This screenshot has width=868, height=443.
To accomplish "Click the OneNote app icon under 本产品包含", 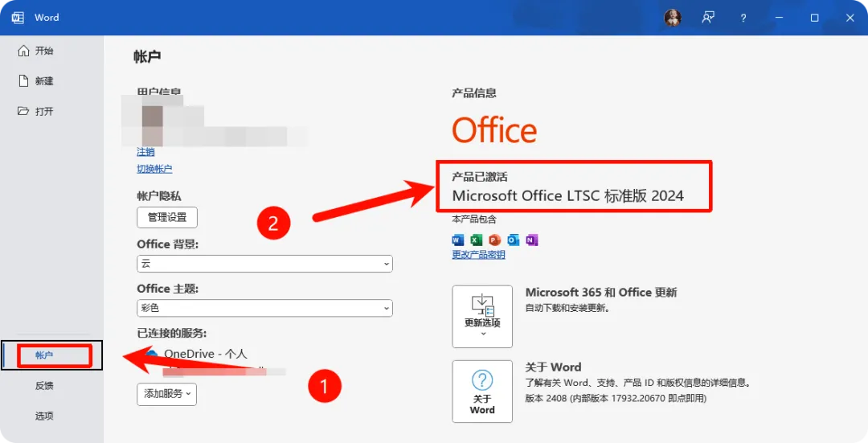I will coord(531,240).
